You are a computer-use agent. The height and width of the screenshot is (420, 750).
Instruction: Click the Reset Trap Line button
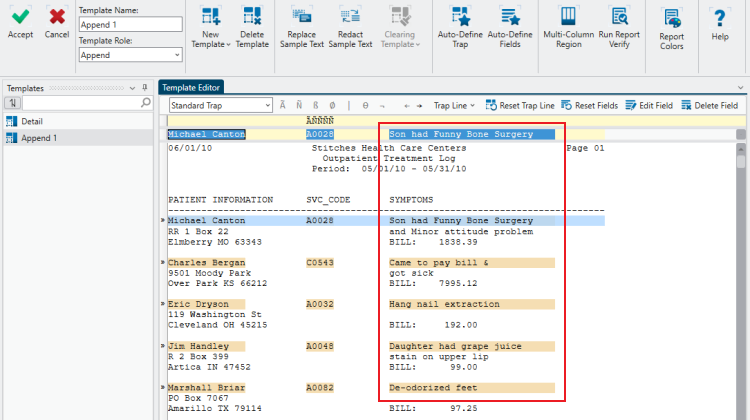click(x=519, y=105)
